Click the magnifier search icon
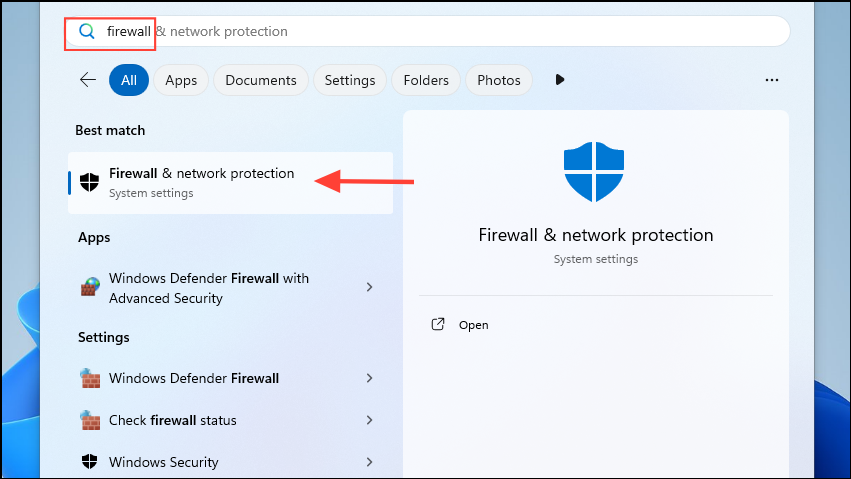This screenshot has height=479, width=851. (x=87, y=31)
